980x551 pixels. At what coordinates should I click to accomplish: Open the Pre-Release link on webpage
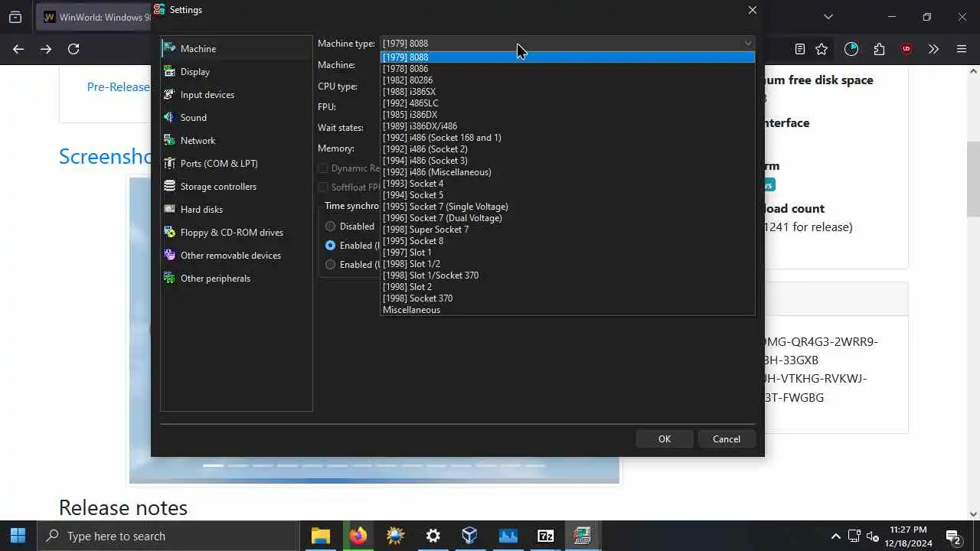point(118,86)
